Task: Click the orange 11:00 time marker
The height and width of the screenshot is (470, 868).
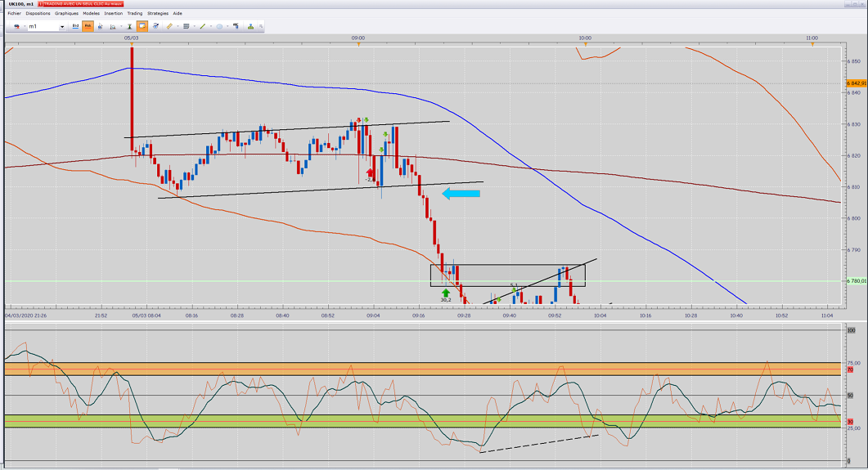Action: point(812,44)
